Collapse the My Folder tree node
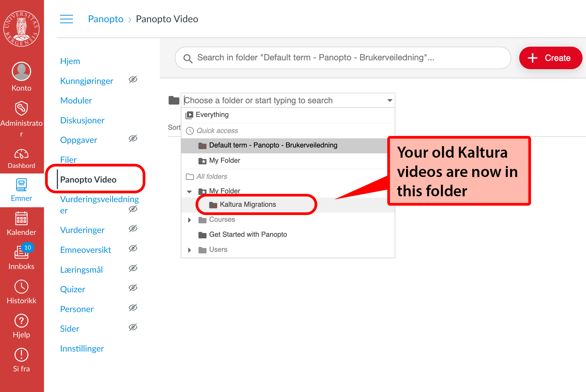The height and width of the screenshot is (392, 586). click(x=189, y=191)
